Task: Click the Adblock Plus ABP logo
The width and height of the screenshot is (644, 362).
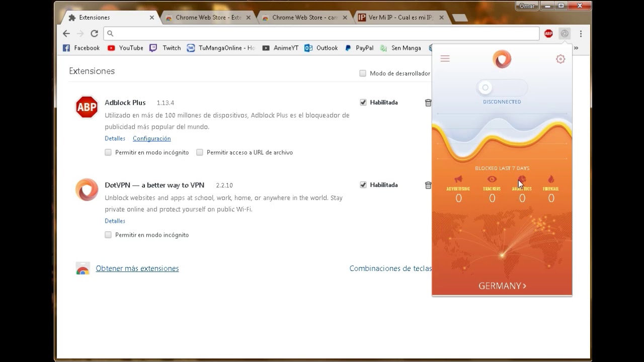Action: pyautogui.click(x=87, y=107)
